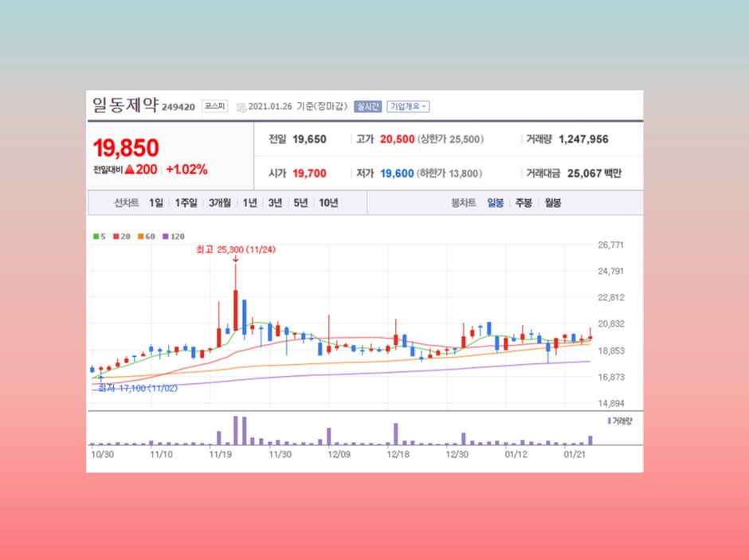Click the trading volume 1,247,956

pyautogui.click(x=584, y=139)
